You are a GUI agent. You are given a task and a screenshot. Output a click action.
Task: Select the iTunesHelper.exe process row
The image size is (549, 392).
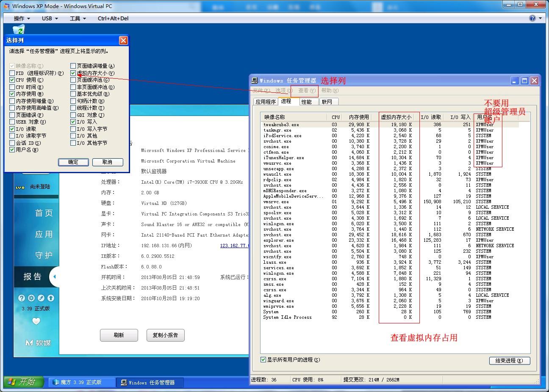click(390, 157)
